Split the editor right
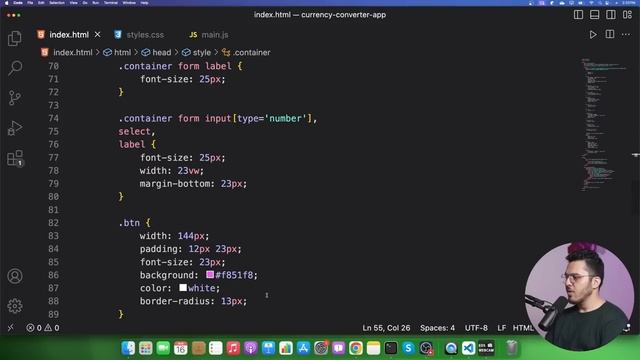Screen dimensions: 640x360 click(610, 34)
